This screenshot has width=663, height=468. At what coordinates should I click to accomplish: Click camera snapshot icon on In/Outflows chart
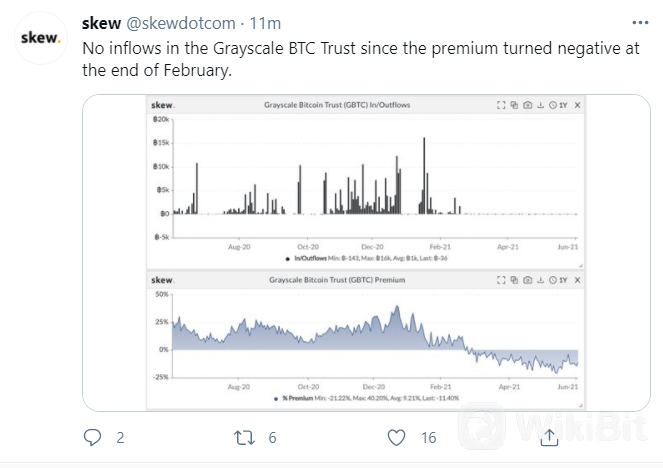[527, 105]
